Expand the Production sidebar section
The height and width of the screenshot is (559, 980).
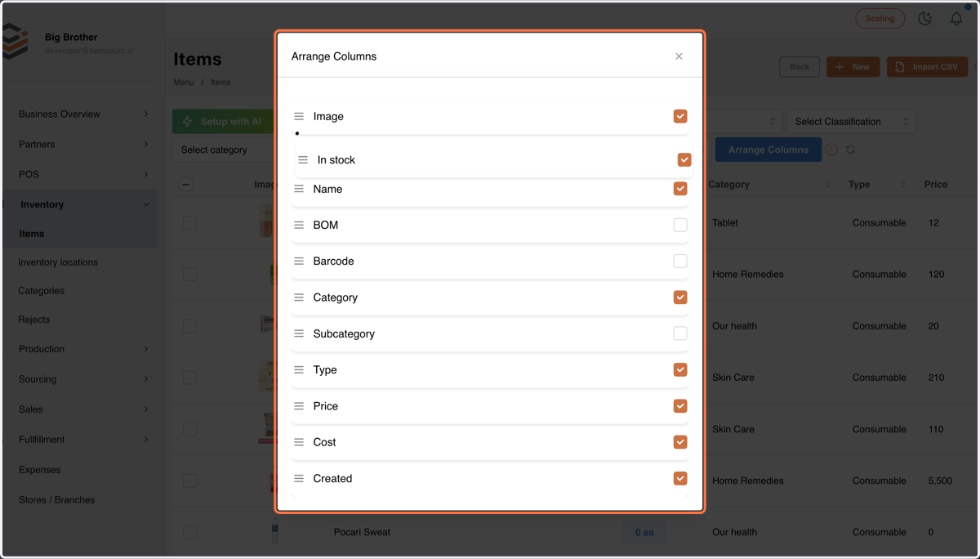tap(83, 349)
